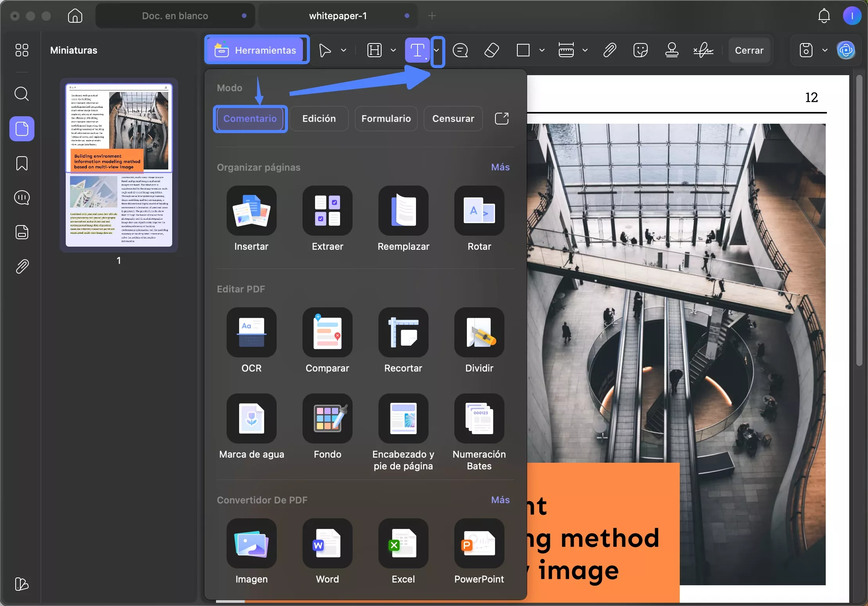
Task: Click the export share icon in Modo row
Action: [502, 119]
